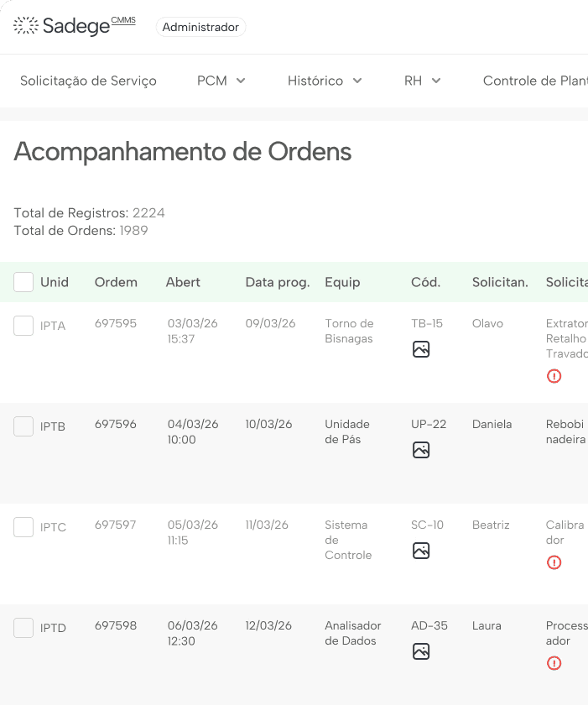Screen dimensions: 588x716
Task: Select checkbox on the IPTC row
Action: tap(23, 526)
